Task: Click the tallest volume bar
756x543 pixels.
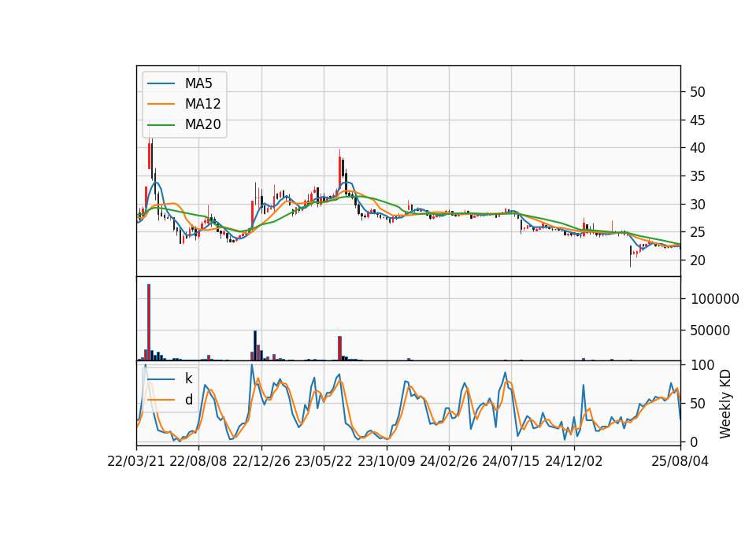Action: (149, 323)
